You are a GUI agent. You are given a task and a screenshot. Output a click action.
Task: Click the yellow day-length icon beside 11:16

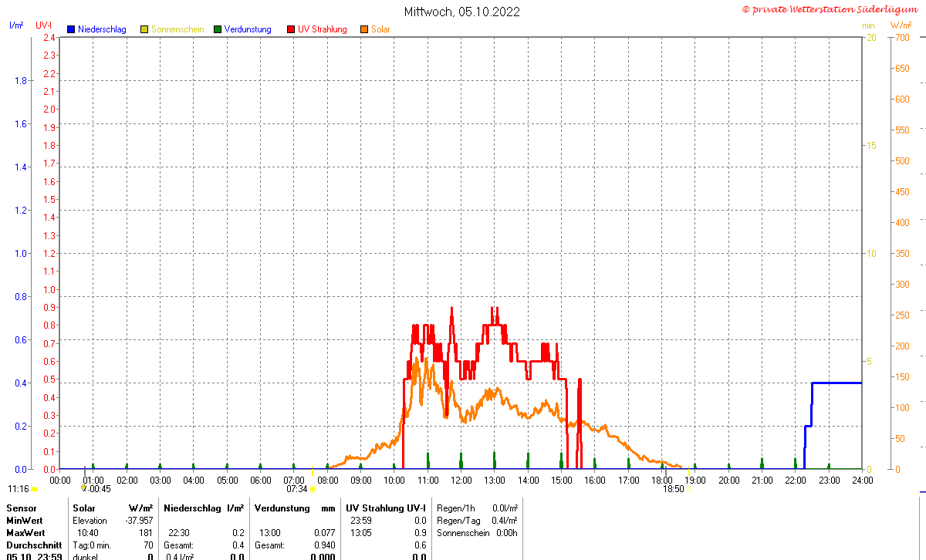(35, 489)
